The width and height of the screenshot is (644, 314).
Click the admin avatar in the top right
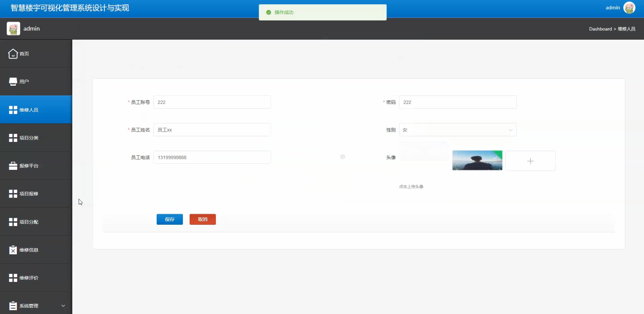[629, 8]
